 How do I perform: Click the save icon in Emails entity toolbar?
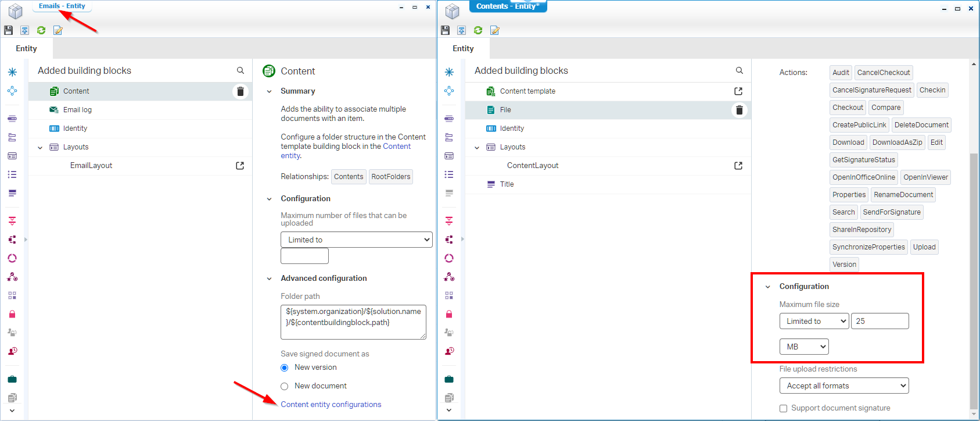point(8,30)
